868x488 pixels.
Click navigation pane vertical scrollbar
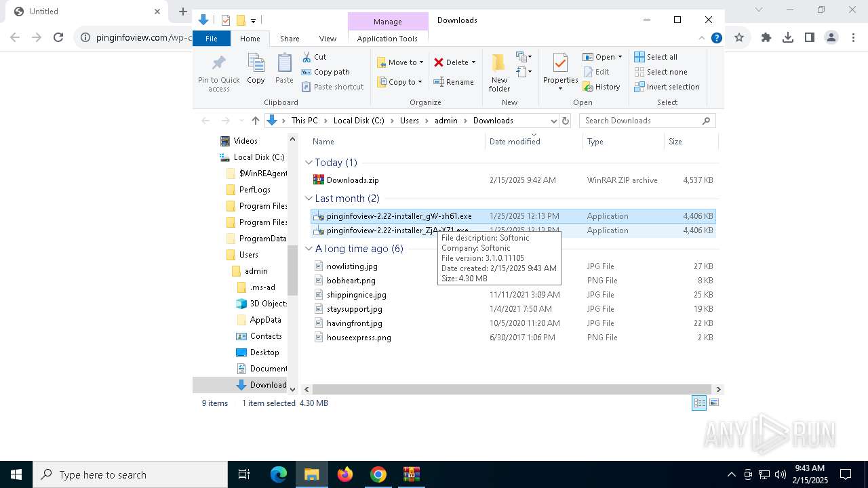click(293, 270)
